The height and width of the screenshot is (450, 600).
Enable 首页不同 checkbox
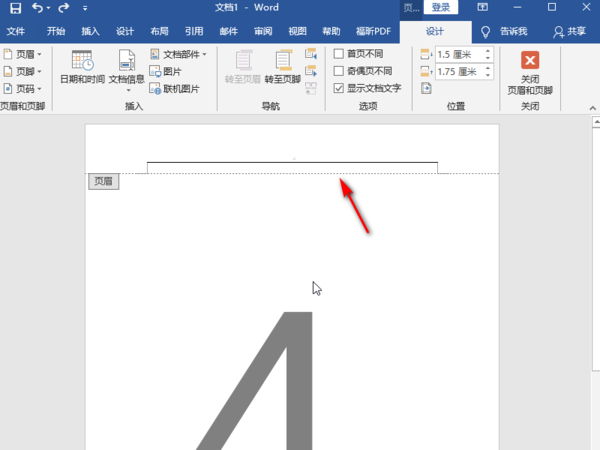click(339, 54)
